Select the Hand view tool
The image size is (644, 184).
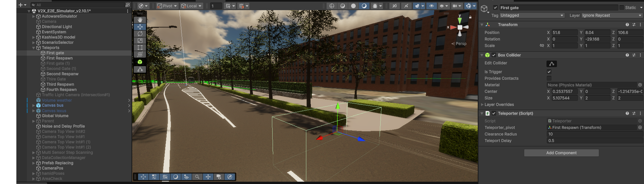tap(140, 20)
